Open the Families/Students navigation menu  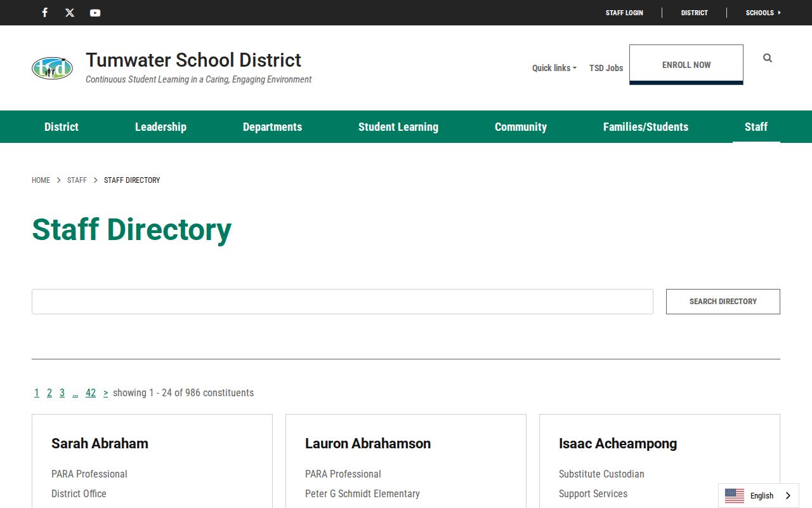click(x=646, y=127)
